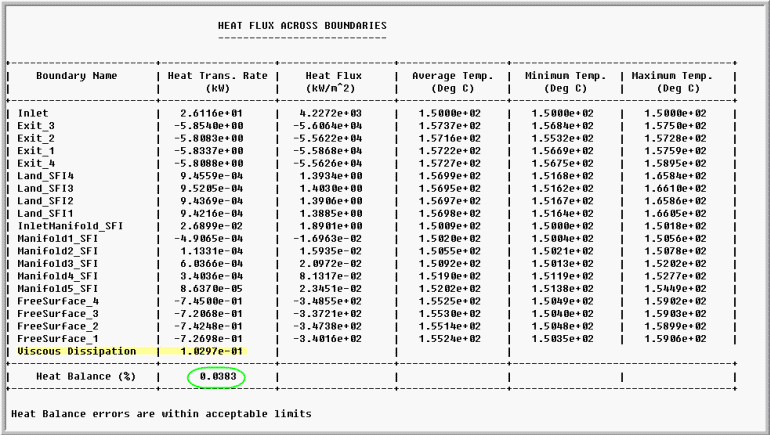The width and height of the screenshot is (770, 435).
Task: Click the Inlet heat flux 4.2272e+03
Action: pyautogui.click(x=330, y=113)
